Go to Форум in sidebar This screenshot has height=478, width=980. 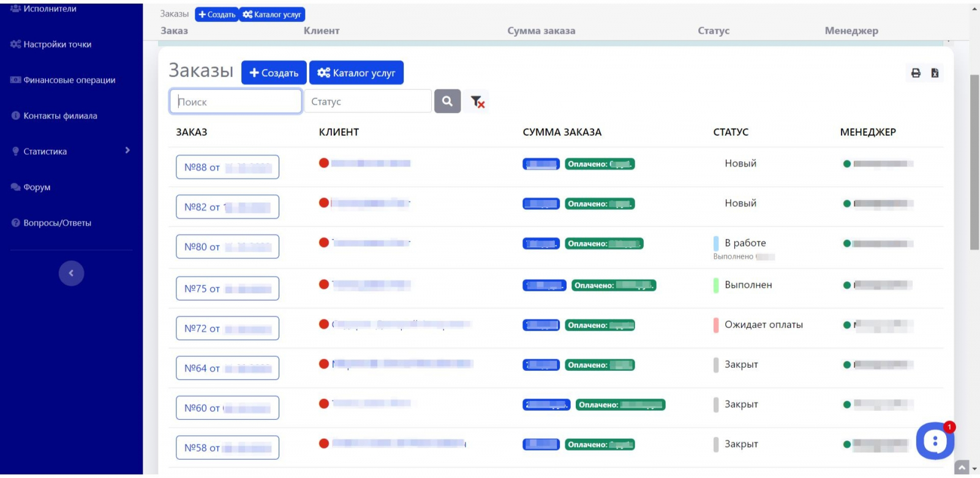pos(37,187)
